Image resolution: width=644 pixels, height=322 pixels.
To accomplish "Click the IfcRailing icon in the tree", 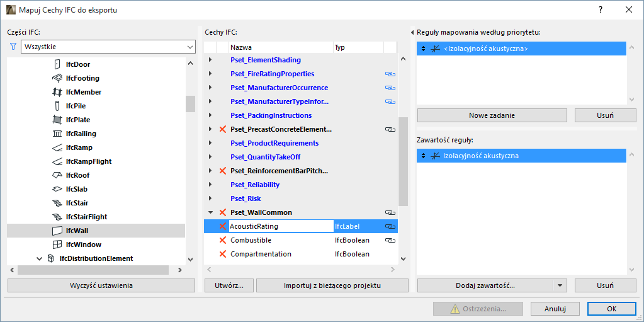I will coord(57,134).
